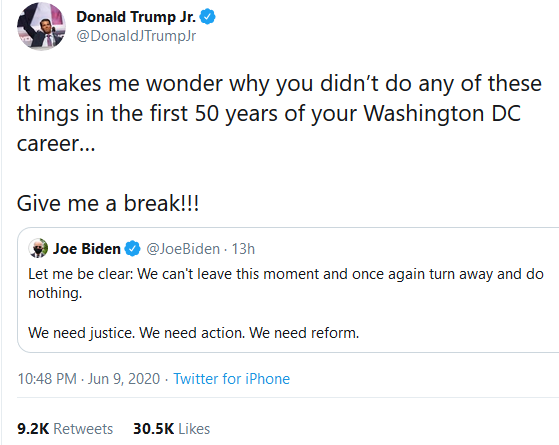Viewport: 559px width, 445px height.
Task: Click 'Let me be clear' quoted text
Action: 286,283
